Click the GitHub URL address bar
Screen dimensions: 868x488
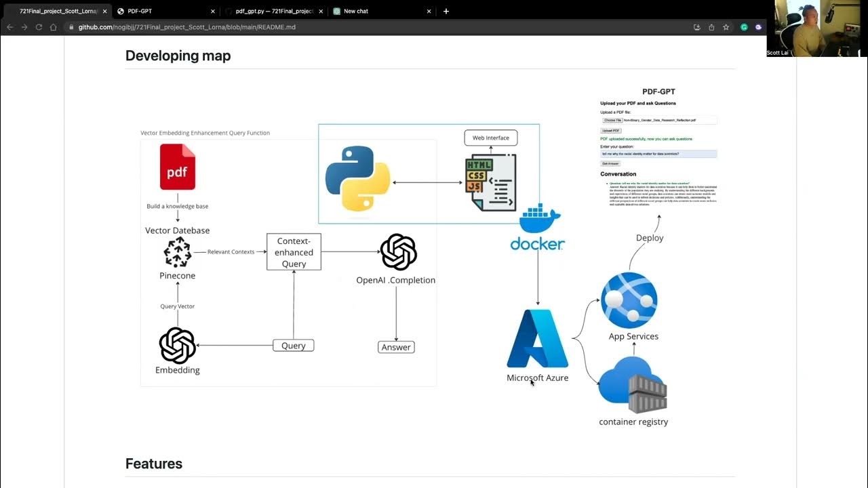point(373,27)
